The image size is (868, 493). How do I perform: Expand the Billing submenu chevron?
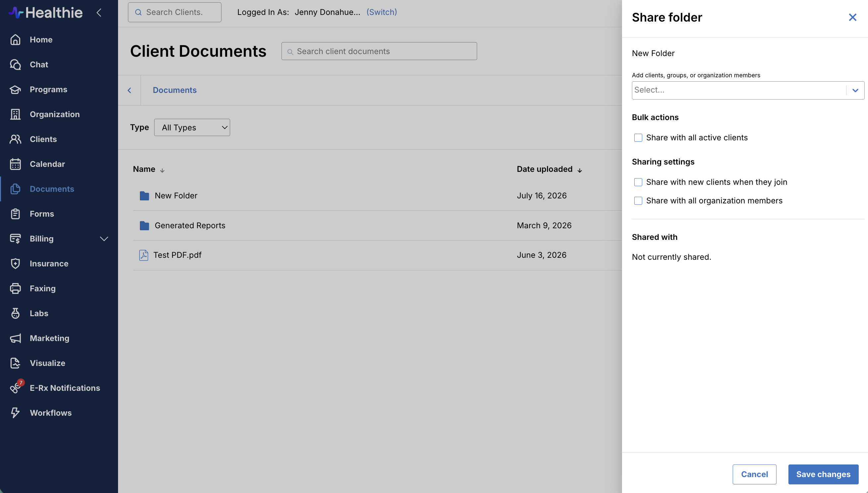pos(104,239)
